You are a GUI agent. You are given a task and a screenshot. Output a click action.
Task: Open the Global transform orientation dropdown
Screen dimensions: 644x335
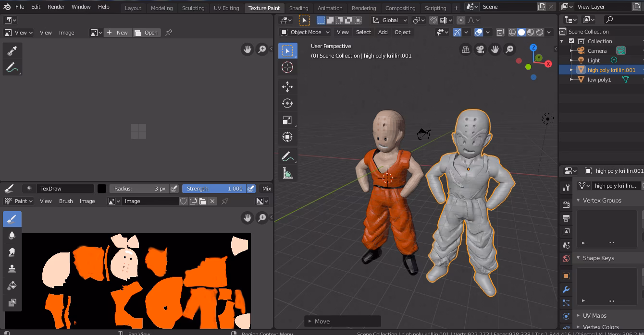click(390, 20)
